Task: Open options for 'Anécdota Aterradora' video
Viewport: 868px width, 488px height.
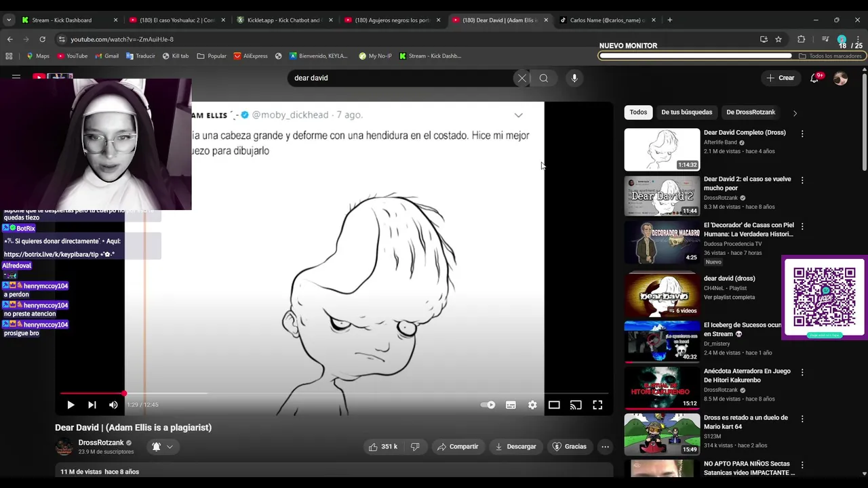Action: pos(802,373)
